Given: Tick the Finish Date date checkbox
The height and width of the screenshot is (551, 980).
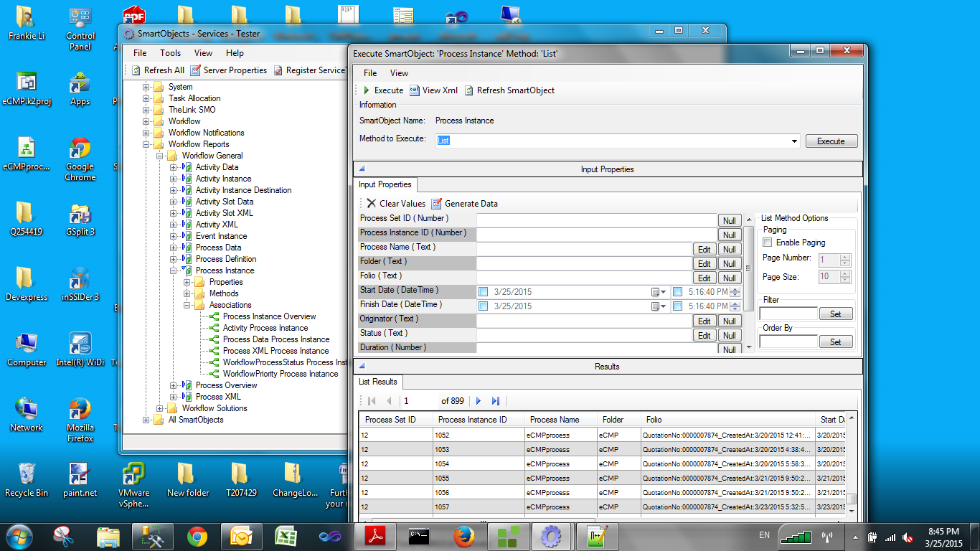Looking at the screenshot, I should pos(484,306).
